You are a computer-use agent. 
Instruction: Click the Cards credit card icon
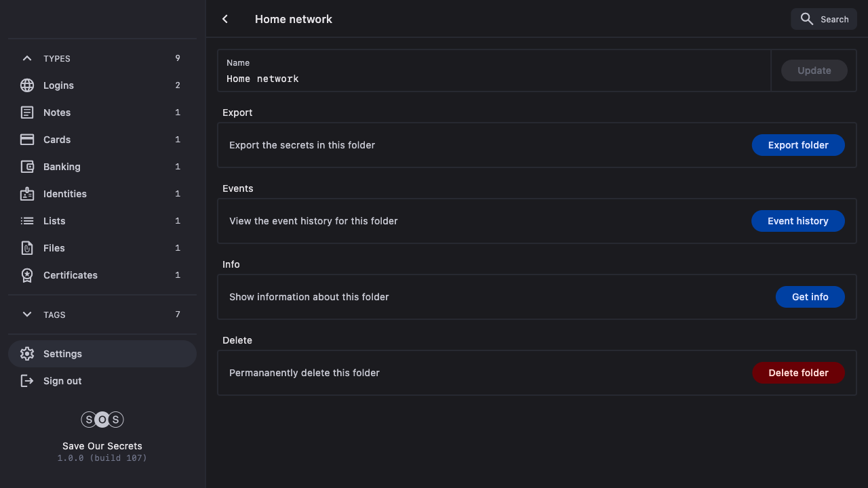tap(27, 140)
